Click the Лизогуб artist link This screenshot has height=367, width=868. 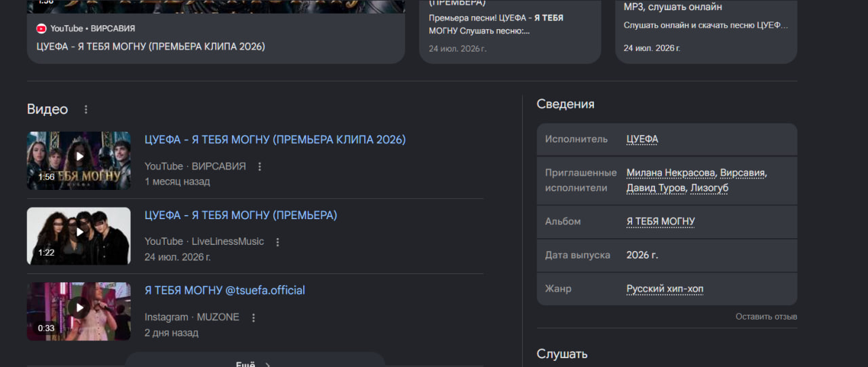[x=709, y=188]
